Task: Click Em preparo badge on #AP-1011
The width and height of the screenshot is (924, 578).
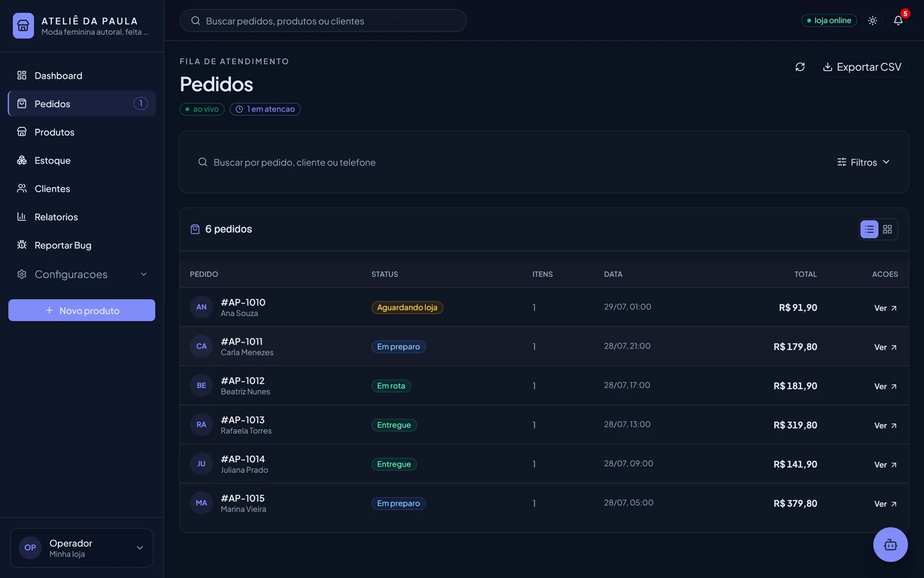Action: point(398,347)
